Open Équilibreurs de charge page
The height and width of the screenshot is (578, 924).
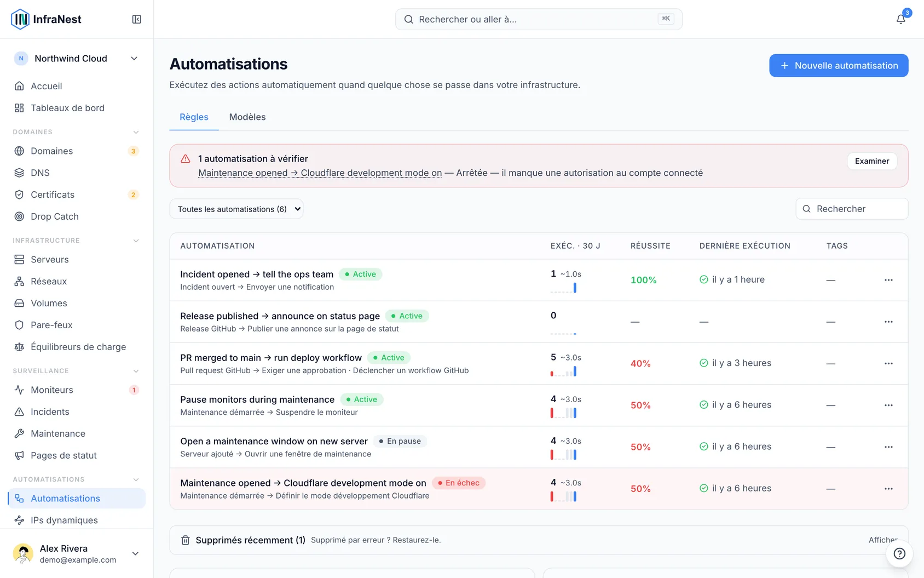coord(77,347)
